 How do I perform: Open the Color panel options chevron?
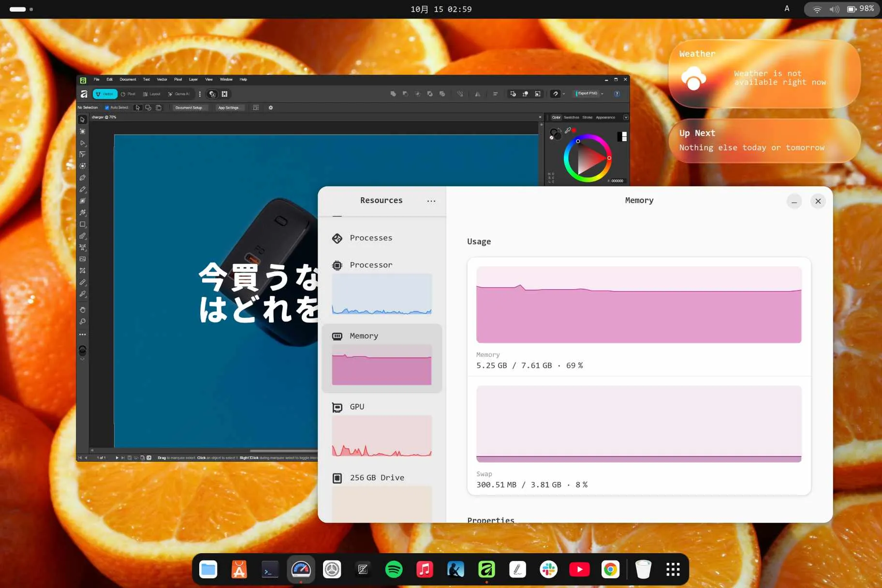[626, 118]
